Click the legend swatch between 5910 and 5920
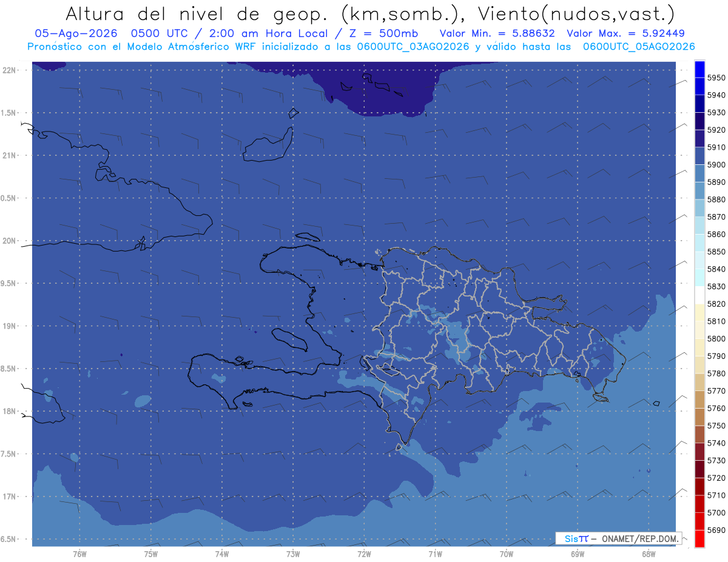Screen dimensions: 728x562 point(699,138)
